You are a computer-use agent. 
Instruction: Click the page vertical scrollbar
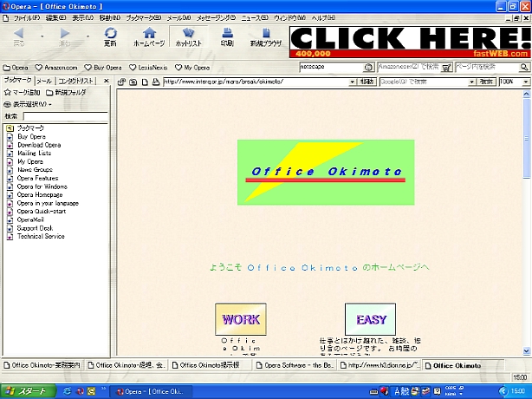528,217
